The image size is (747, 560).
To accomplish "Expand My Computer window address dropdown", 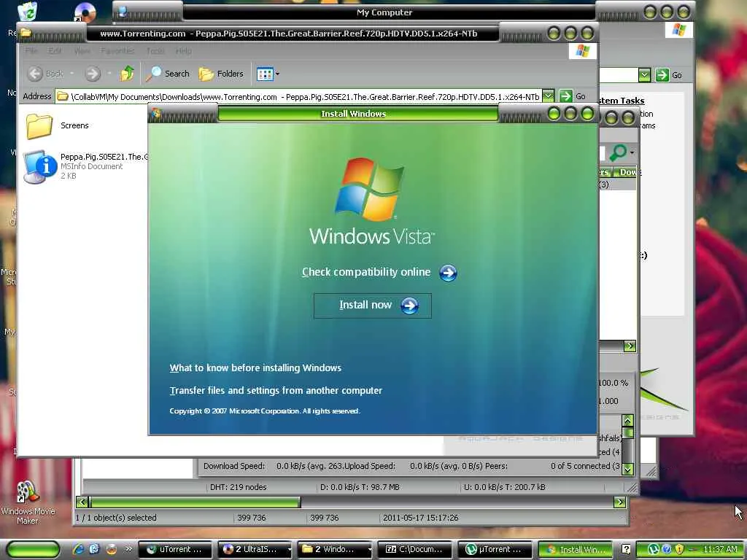I will click(x=644, y=75).
